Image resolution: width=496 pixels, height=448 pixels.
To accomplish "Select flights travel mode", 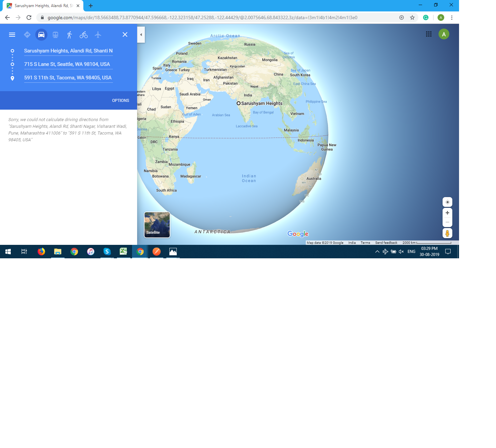I will click(98, 35).
